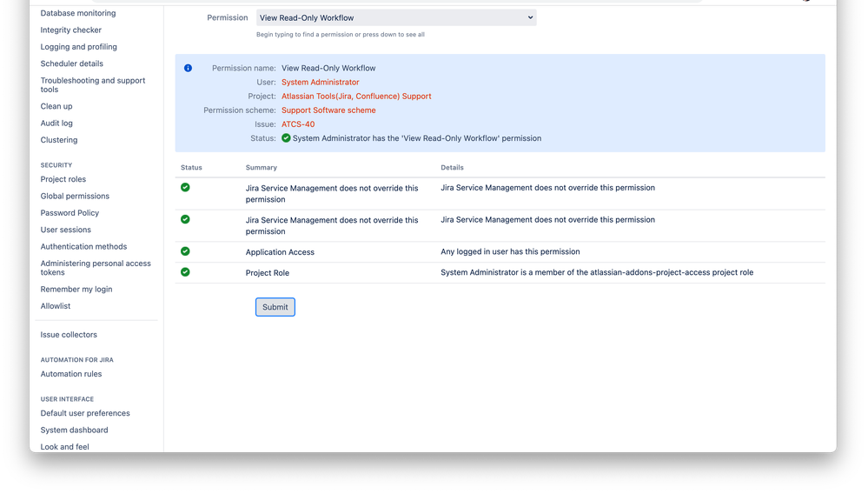868x494 pixels.
Task: Open issue ATCS-40 link
Action: [x=298, y=124]
